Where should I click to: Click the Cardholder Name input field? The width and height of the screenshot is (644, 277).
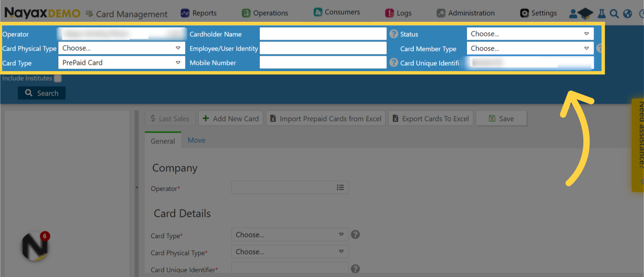pos(323,34)
